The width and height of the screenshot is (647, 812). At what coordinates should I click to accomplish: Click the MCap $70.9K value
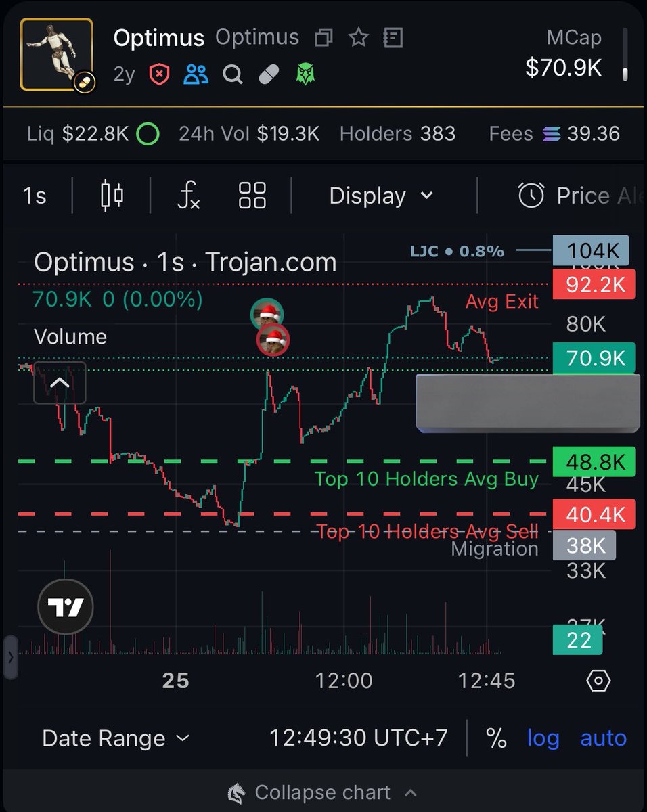point(564,68)
